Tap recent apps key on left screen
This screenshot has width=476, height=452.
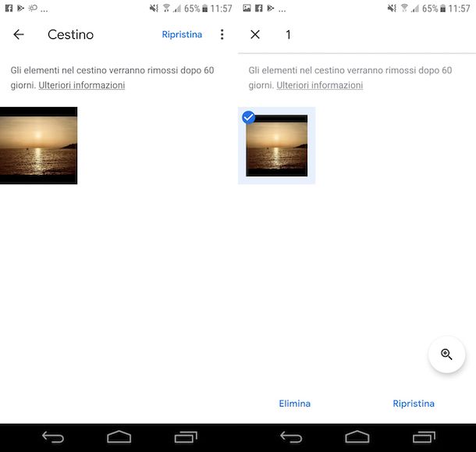tap(186, 437)
